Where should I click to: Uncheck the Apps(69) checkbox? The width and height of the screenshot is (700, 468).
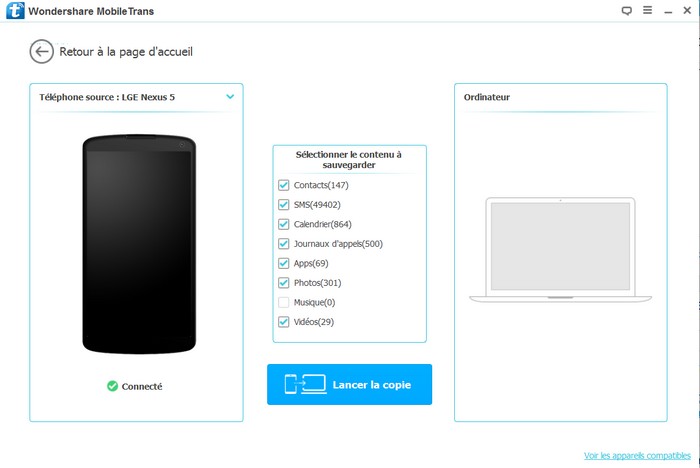tap(283, 263)
